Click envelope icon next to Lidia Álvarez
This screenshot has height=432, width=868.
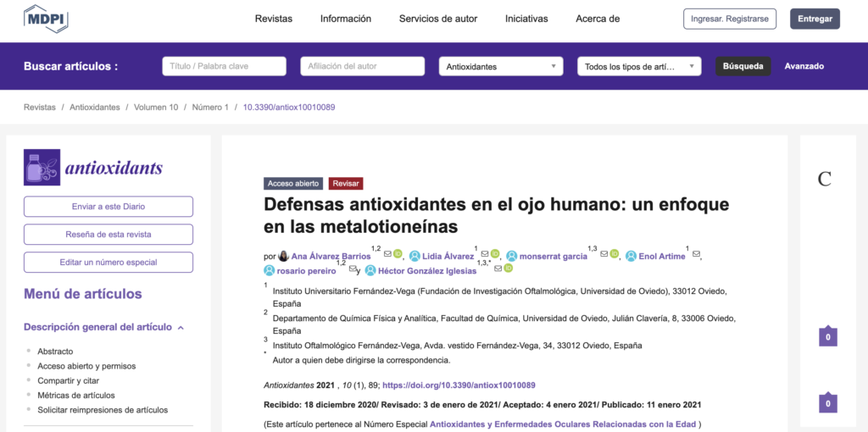[x=485, y=254]
